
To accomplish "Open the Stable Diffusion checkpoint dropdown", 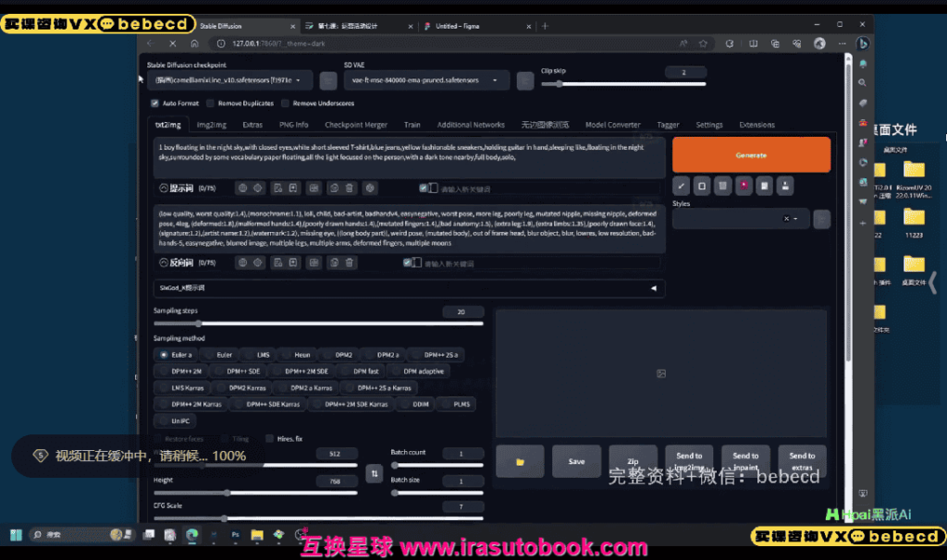I will click(230, 80).
